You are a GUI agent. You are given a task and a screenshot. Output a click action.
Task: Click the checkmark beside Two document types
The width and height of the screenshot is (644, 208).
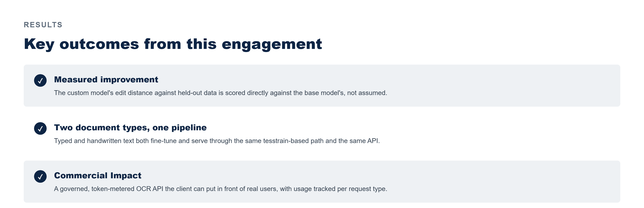click(x=40, y=128)
